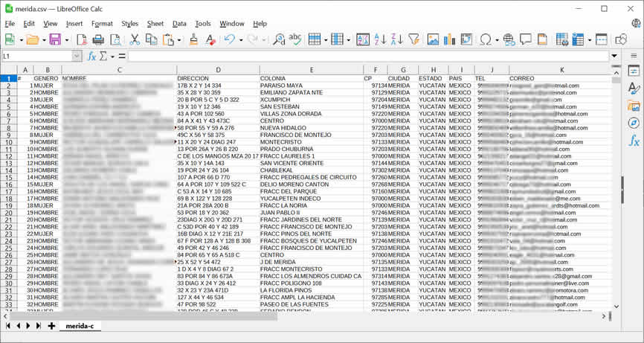Open the Format menu
Viewport: 644px width, 343px height.
[102, 24]
